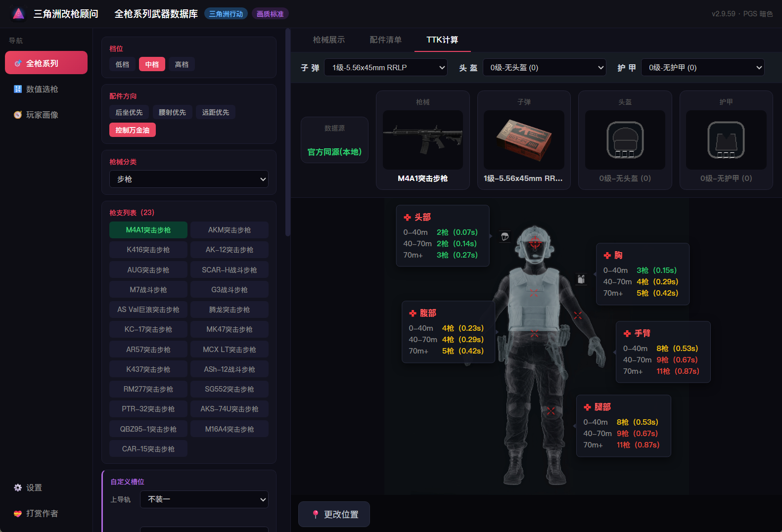Toggle 后坐优先 attachment direction
Viewport: 782px width, 532px height.
(129, 112)
